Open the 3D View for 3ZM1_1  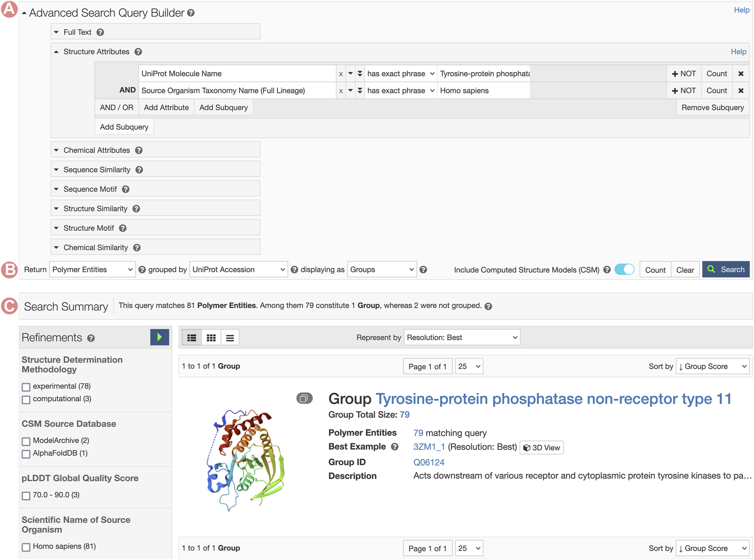pos(542,447)
